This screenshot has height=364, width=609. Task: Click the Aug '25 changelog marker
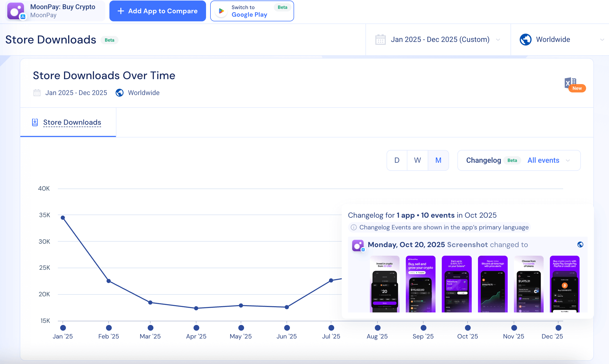tap(377, 328)
